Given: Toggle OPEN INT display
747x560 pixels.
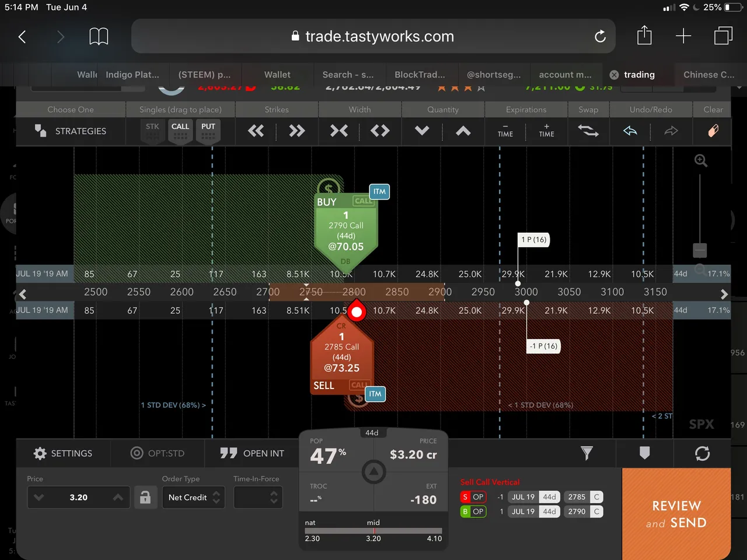Looking at the screenshot, I should 252,453.
